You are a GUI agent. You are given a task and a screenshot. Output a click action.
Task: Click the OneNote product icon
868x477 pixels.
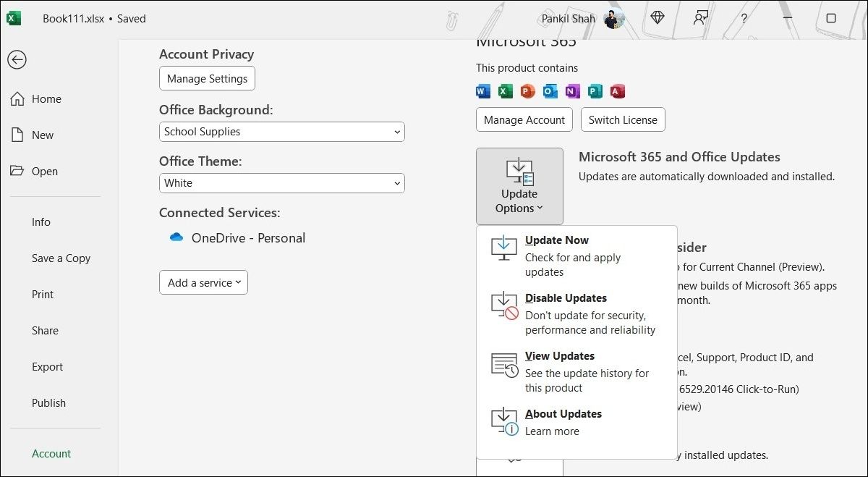571,91
